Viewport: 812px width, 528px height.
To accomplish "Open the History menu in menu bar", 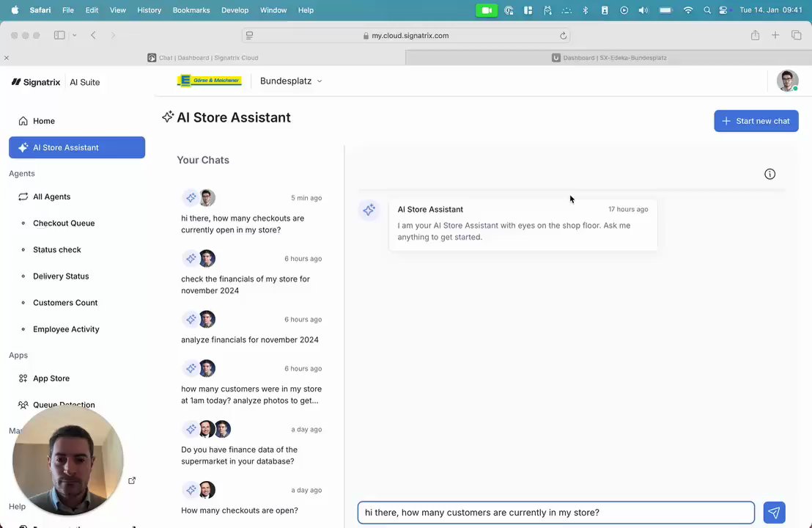I will (x=150, y=10).
